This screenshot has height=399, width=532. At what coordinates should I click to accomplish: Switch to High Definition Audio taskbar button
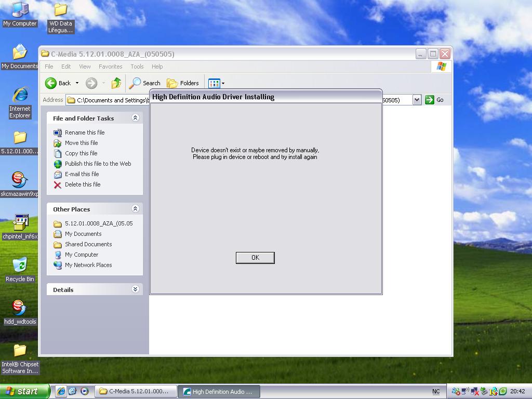(x=219, y=392)
